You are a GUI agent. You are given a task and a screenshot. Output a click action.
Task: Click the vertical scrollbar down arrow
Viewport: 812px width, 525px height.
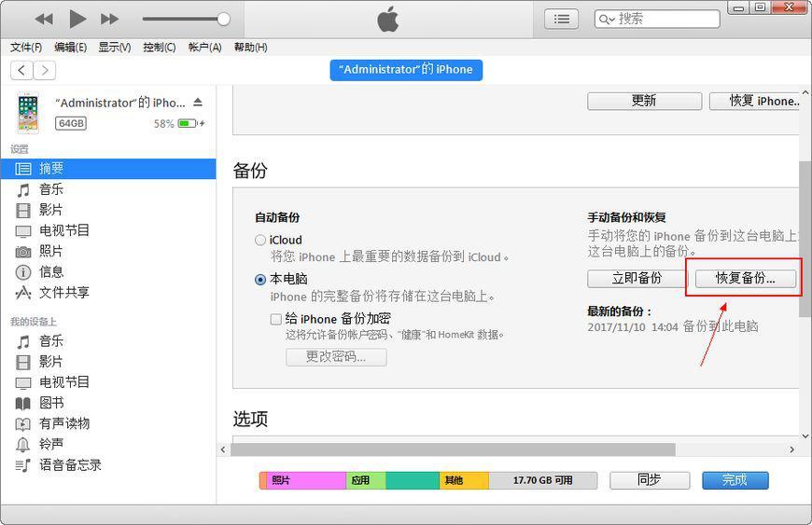click(805, 436)
